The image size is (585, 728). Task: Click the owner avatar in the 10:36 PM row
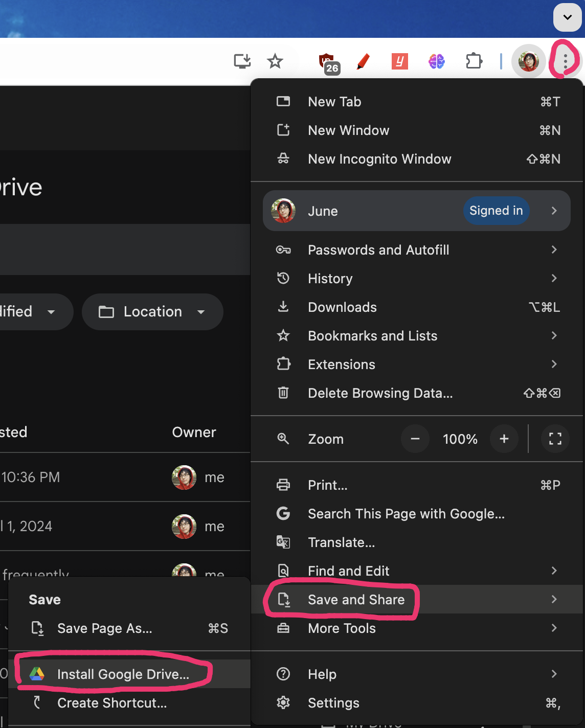tap(184, 477)
